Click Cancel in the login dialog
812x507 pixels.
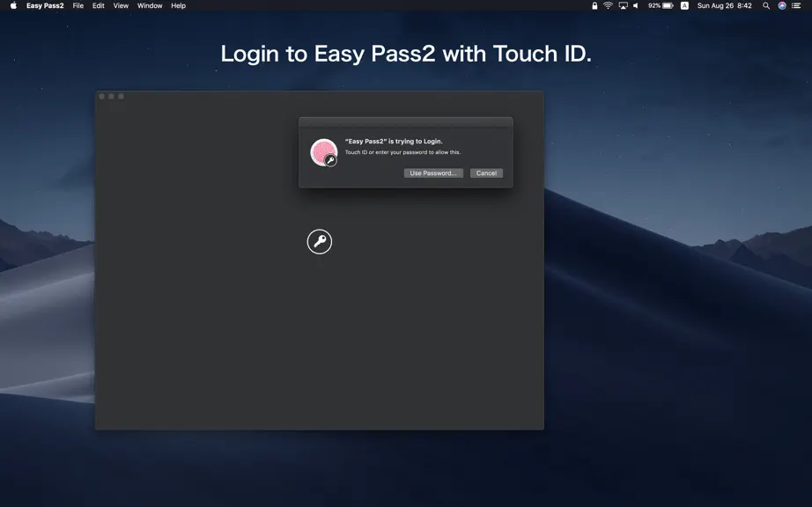[x=486, y=173]
